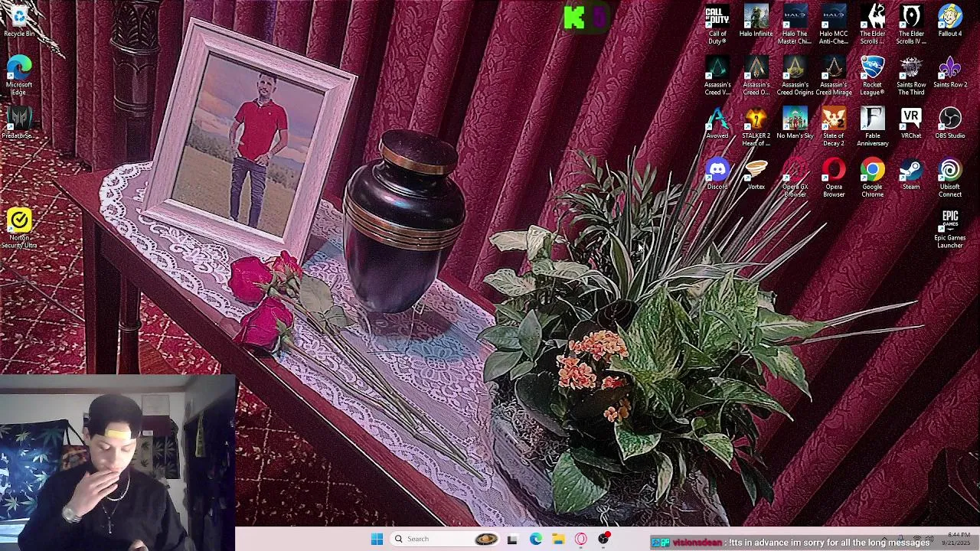Switch to Opera GX on the taskbar
This screenshot has height=551, width=980.
pyautogui.click(x=581, y=539)
